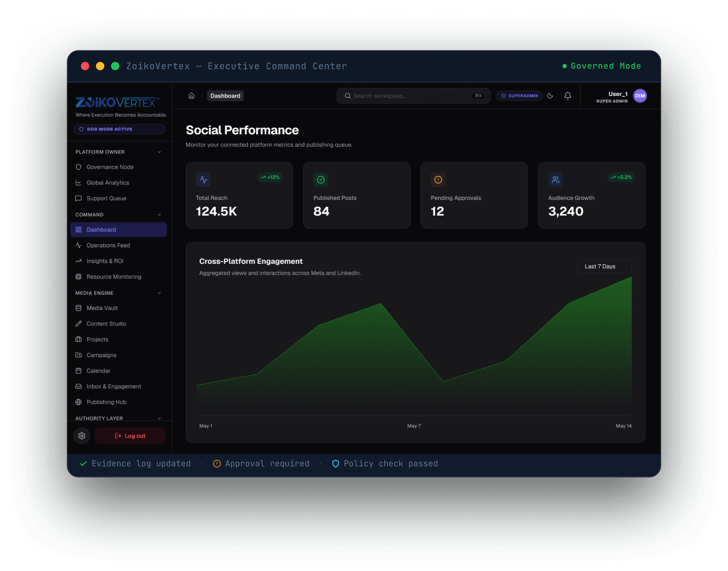Open Resource Monitoring page

[x=118, y=277]
